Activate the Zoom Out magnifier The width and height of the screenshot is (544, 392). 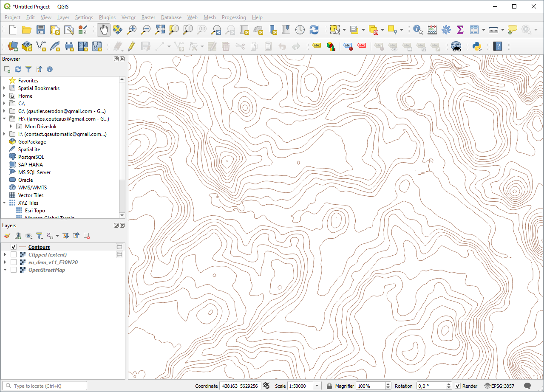pyautogui.click(x=146, y=30)
